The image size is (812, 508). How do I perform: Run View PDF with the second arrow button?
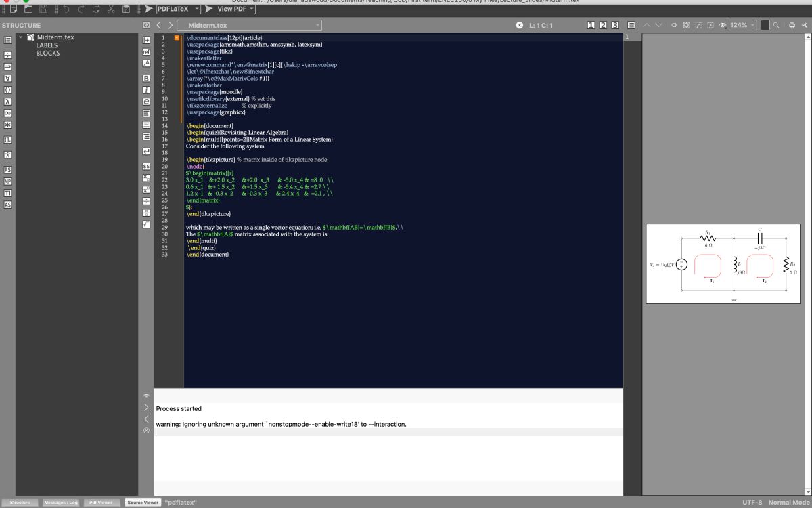pos(208,9)
